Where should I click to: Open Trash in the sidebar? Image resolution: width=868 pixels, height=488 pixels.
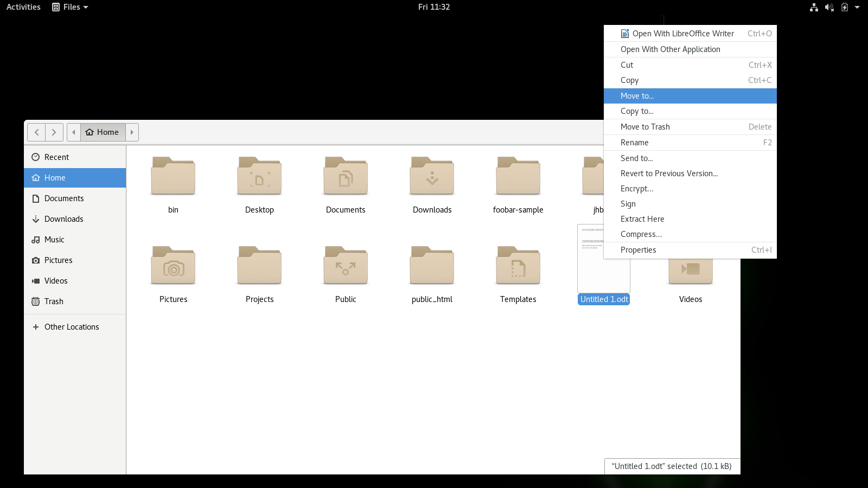pyautogui.click(x=54, y=301)
